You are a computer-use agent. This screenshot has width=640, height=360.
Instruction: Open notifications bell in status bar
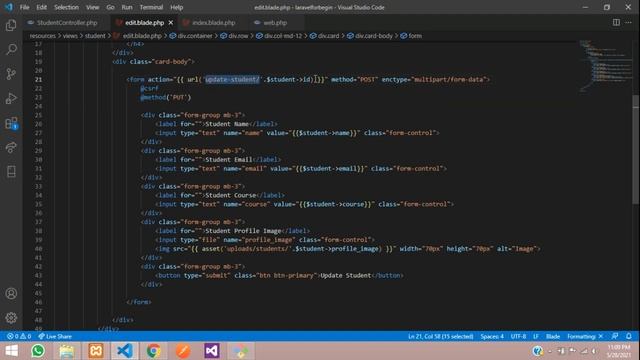point(629,336)
